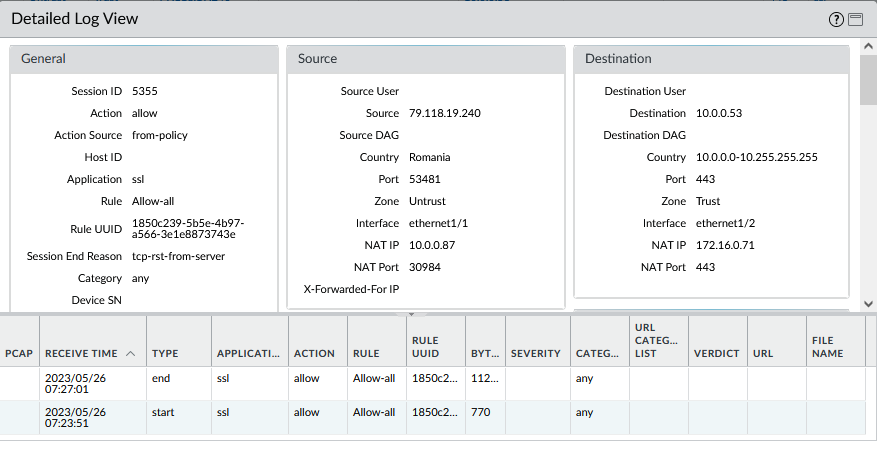Click the PCAP column header
The width and height of the screenshot is (877, 449).
(19, 354)
